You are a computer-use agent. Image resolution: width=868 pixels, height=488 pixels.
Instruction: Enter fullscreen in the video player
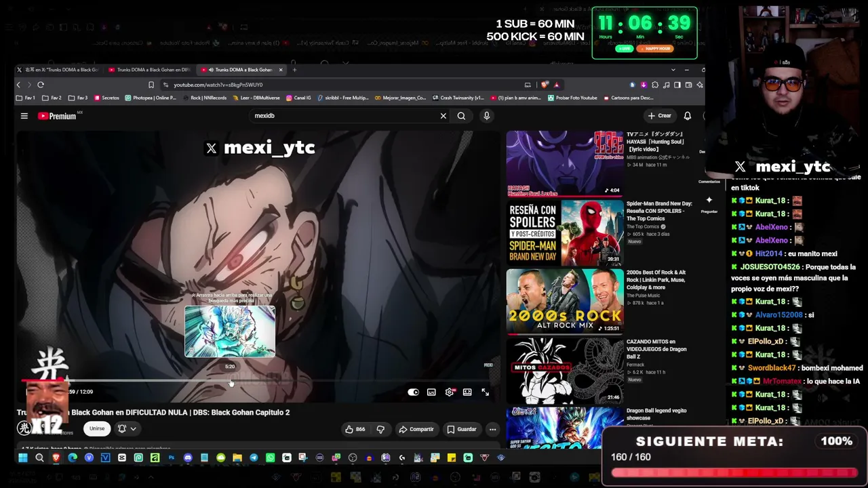pyautogui.click(x=485, y=392)
